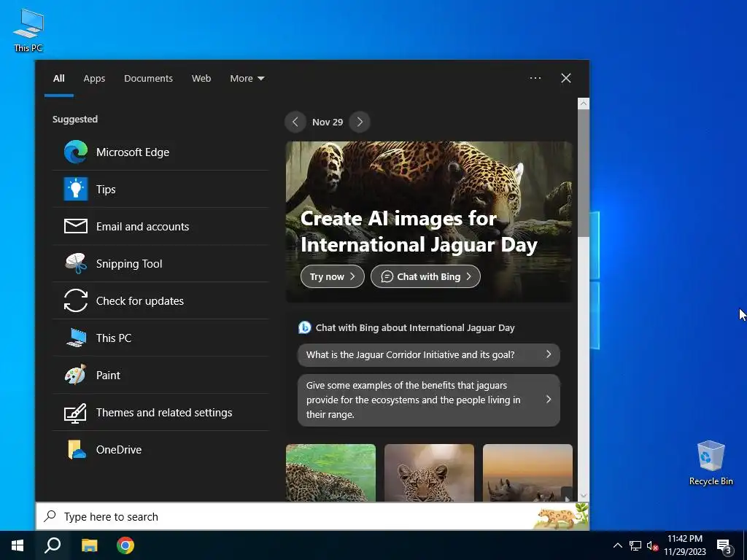Viewport: 747px width, 560px height.
Task: Open File Explorer from taskbar
Action: (x=89, y=545)
